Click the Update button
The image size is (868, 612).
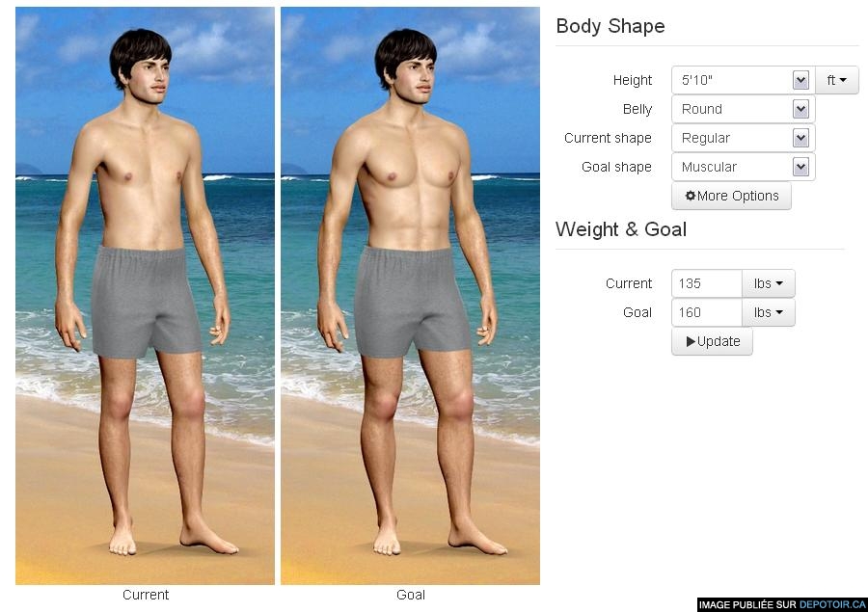tap(712, 341)
